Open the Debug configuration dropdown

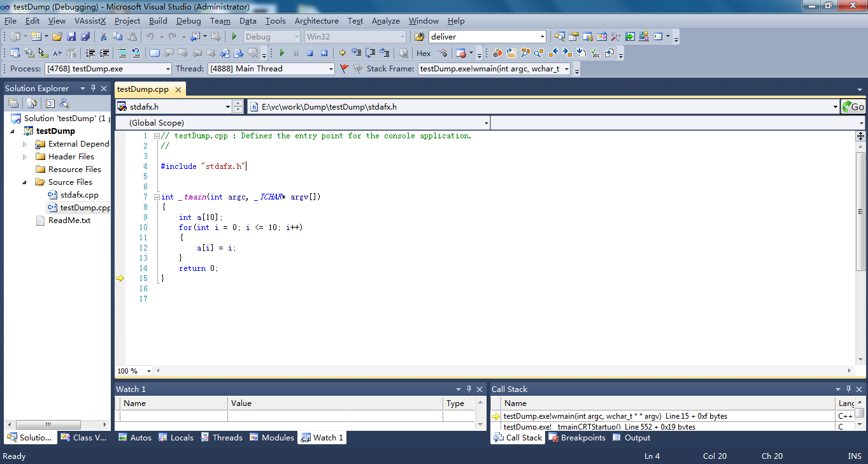295,36
